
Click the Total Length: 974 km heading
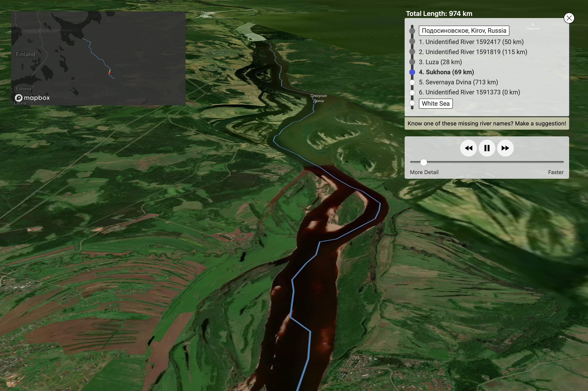tap(439, 13)
